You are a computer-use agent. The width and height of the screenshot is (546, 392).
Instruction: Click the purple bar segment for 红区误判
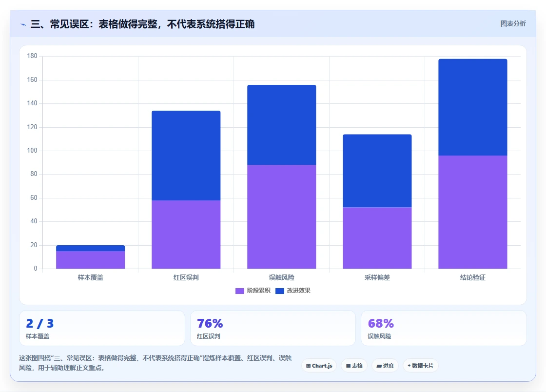tap(186, 235)
